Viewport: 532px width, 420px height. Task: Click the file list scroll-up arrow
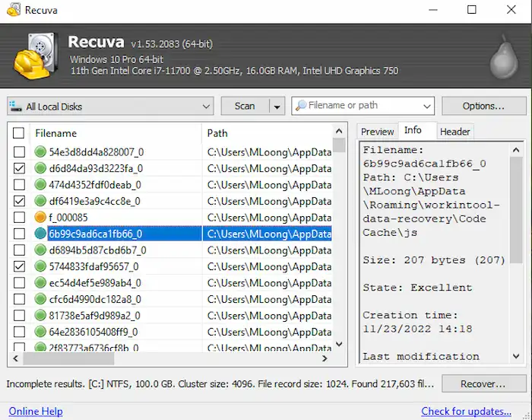click(339, 131)
